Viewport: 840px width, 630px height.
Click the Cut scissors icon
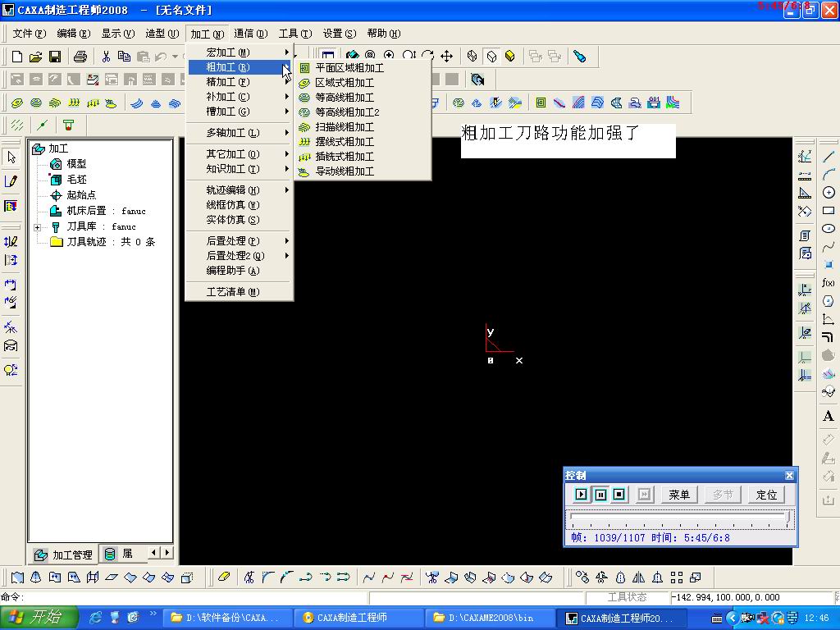106,57
